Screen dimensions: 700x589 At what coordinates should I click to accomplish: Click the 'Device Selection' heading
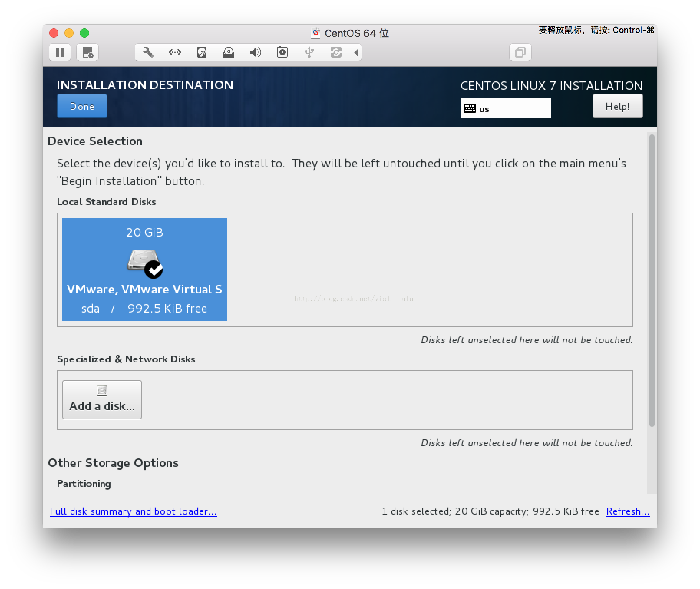pyautogui.click(x=95, y=141)
